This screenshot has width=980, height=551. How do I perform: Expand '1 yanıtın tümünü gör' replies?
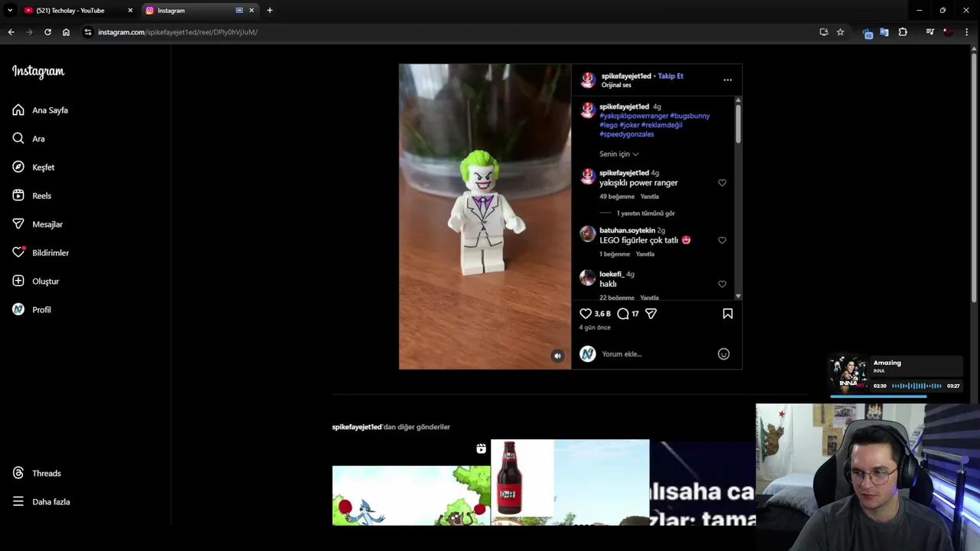(645, 214)
